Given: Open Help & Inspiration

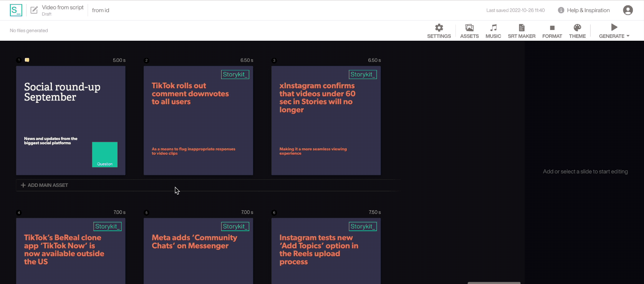Looking at the screenshot, I should click(x=584, y=10).
